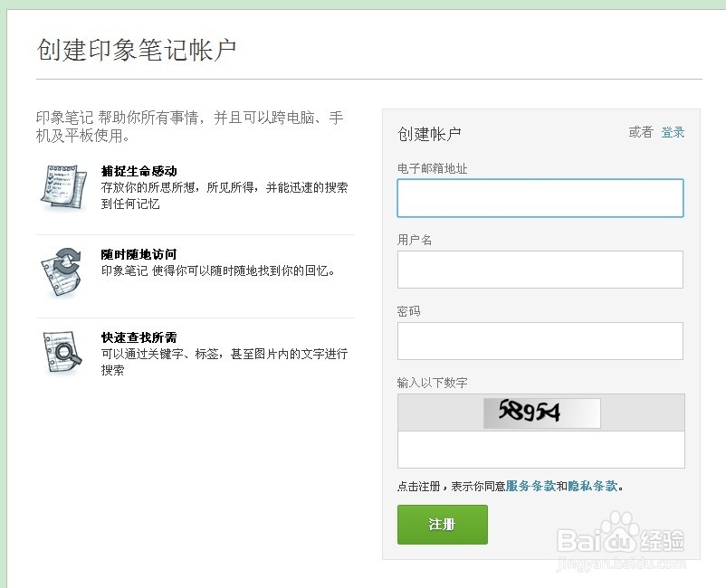This screenshot has width=726, height=588.
Task: Click the 创建印象笔记帐户 page title
Action: (x=137, y=50)
